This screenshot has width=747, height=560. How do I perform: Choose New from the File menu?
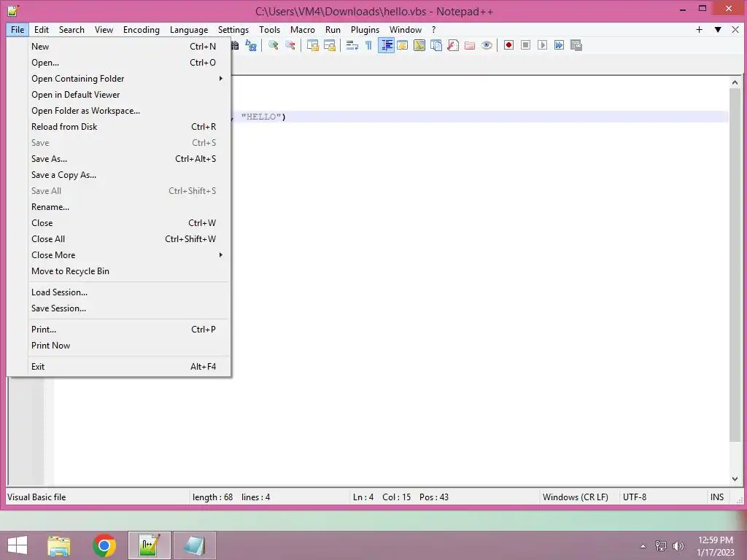[x=119, y=46]
